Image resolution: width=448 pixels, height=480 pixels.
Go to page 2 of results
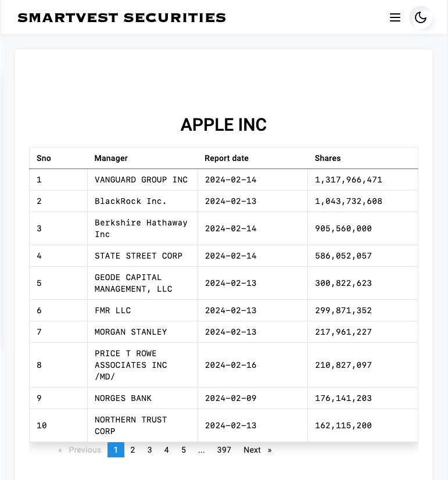(132, 450)
